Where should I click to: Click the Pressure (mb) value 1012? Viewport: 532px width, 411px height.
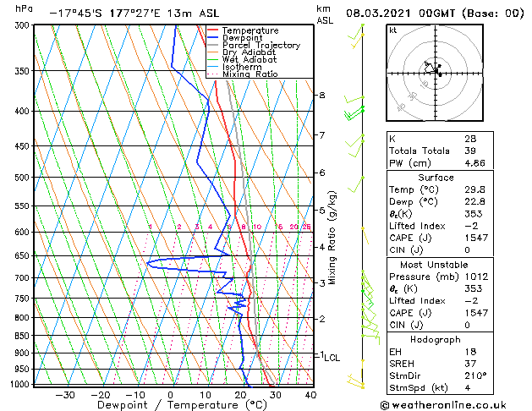point(476,277)
